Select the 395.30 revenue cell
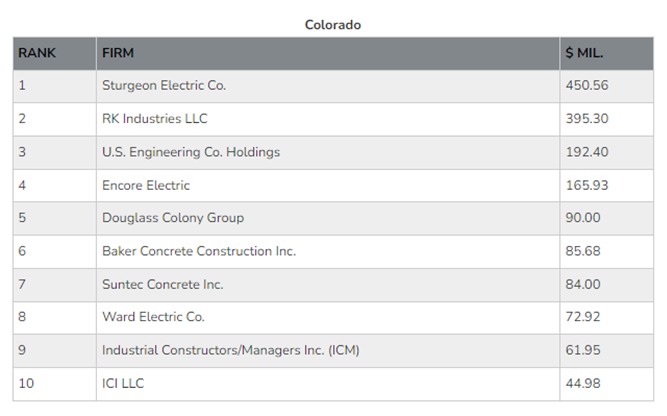 [x=586, y=119]
